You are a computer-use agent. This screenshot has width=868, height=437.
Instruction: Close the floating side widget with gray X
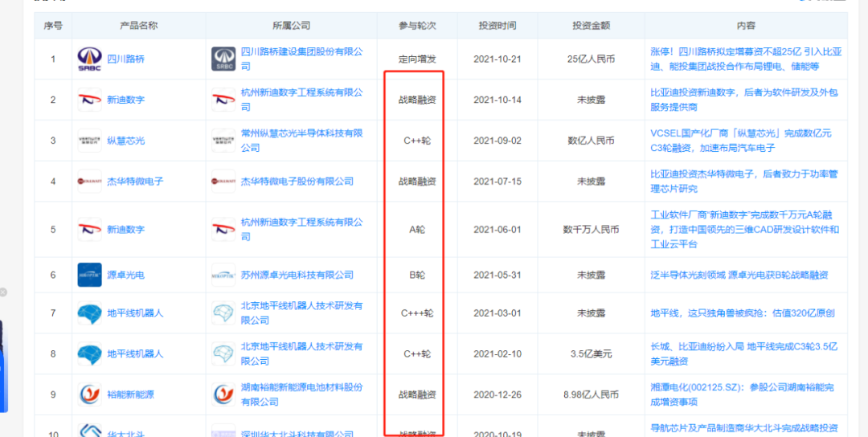2,292
